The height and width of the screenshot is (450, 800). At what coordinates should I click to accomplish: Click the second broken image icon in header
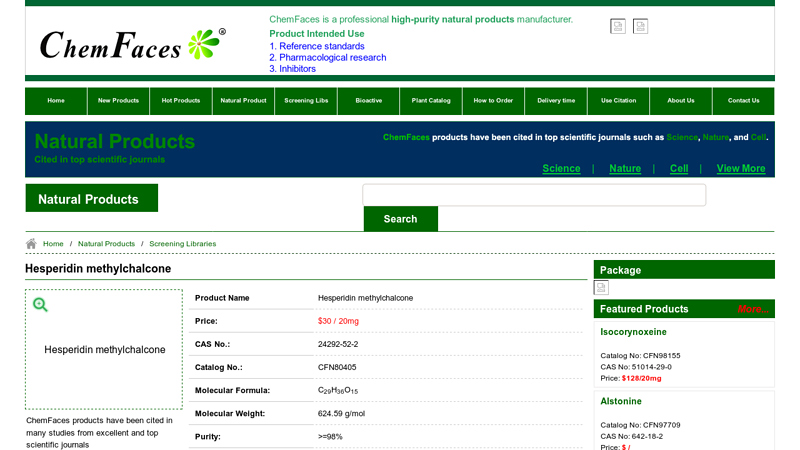coord(640,26)
